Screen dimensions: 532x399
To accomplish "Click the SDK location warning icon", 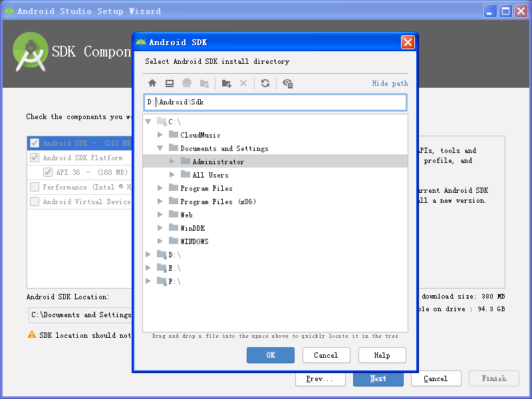I will (31, 334).
